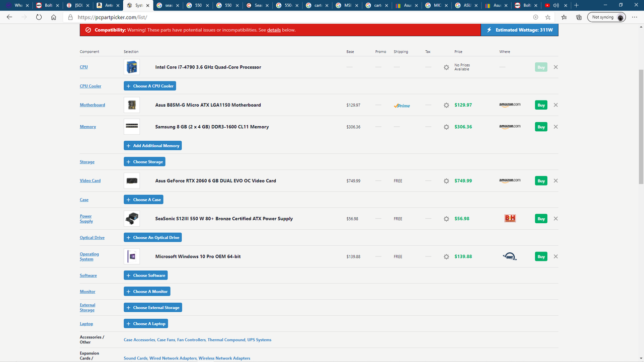Click the browser home icon
644x362 pixels.
coord(54,17)
